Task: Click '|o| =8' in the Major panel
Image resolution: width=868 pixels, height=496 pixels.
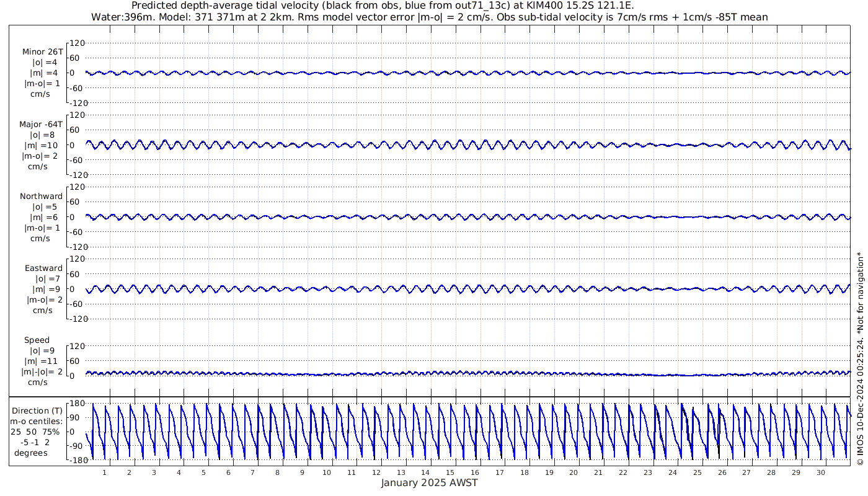Action: (42, 135)
